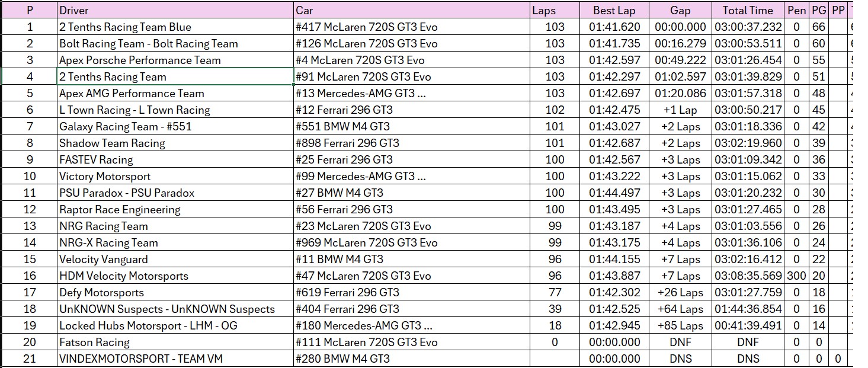Select Apex Porsche Performance Team cell
This screenshot has height=368, width=868.
click(x=175, y=60)
